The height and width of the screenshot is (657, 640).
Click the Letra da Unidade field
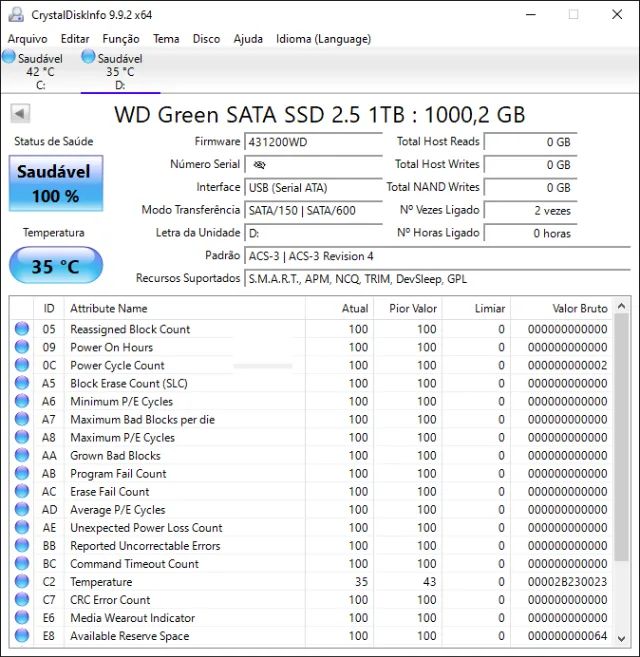click(x=314, y=233)
